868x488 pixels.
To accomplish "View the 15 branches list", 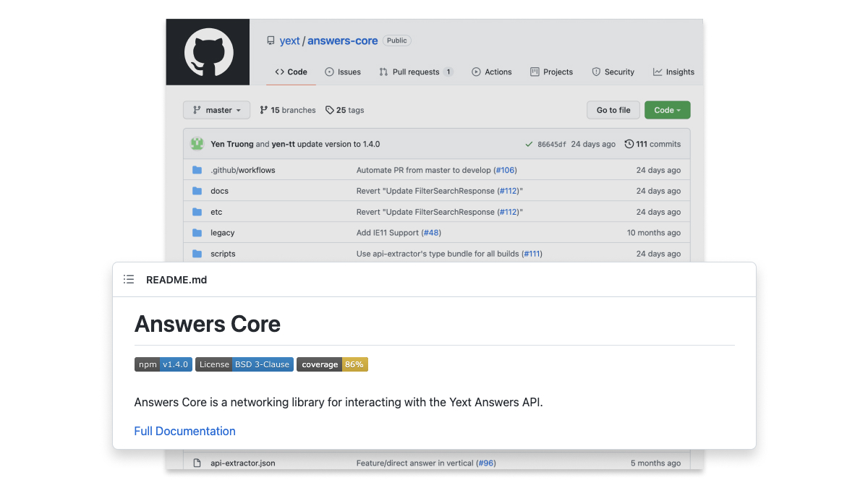I will [288, 110].
